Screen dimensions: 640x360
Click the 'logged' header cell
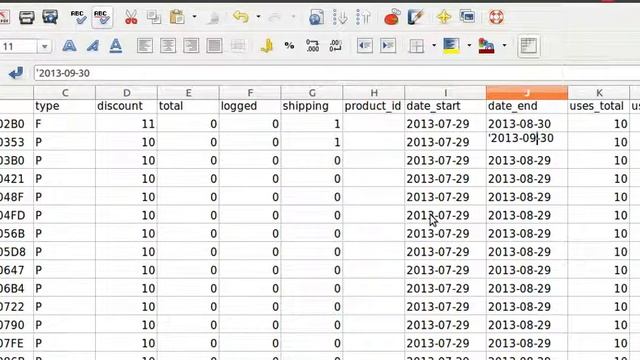click(x=250, y=106)
